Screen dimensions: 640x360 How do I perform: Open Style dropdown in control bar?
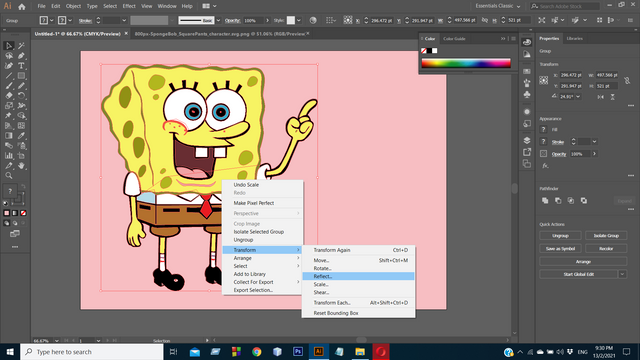(299, 20)
